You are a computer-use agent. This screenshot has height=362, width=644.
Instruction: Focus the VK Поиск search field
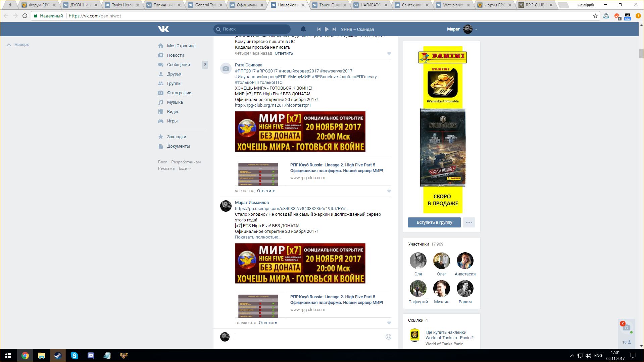point(252,29)
